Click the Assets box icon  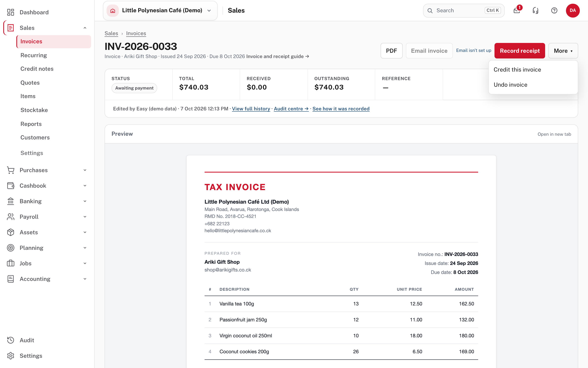10,232
